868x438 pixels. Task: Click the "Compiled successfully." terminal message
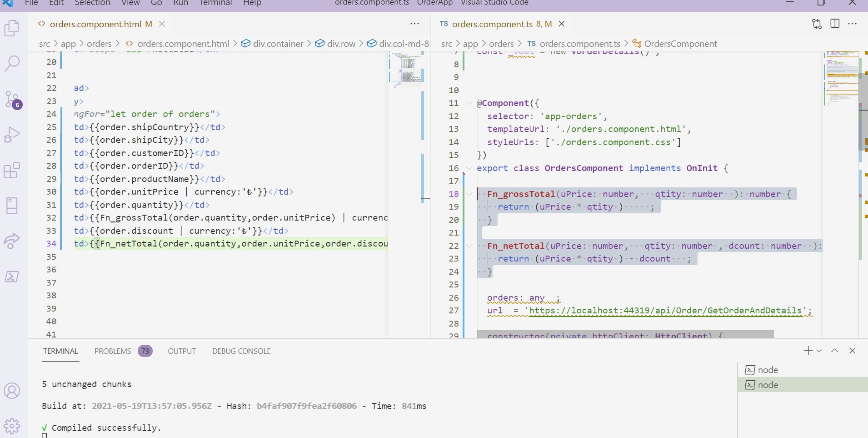pos(106,428)
